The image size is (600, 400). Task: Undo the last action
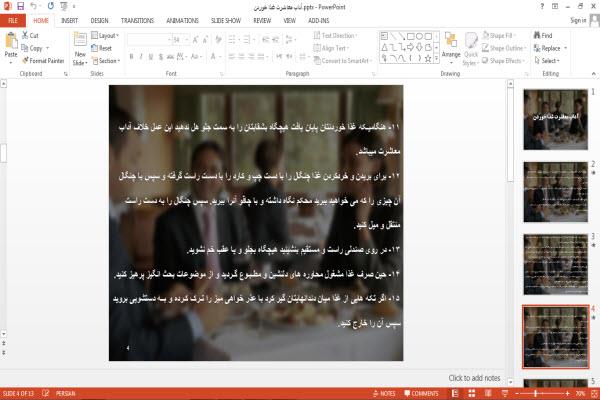[x=33, y=6]
